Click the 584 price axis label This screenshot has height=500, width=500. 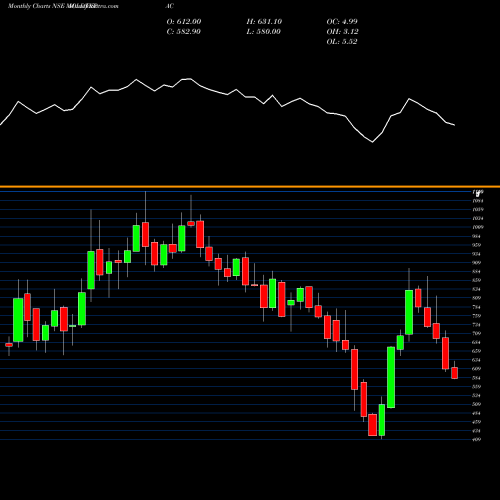coord(477,378)
